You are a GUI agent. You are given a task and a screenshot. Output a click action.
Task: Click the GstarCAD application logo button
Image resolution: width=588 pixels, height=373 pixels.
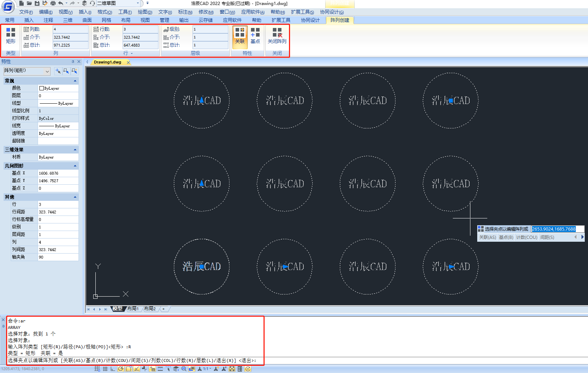(x=8, y=6)
